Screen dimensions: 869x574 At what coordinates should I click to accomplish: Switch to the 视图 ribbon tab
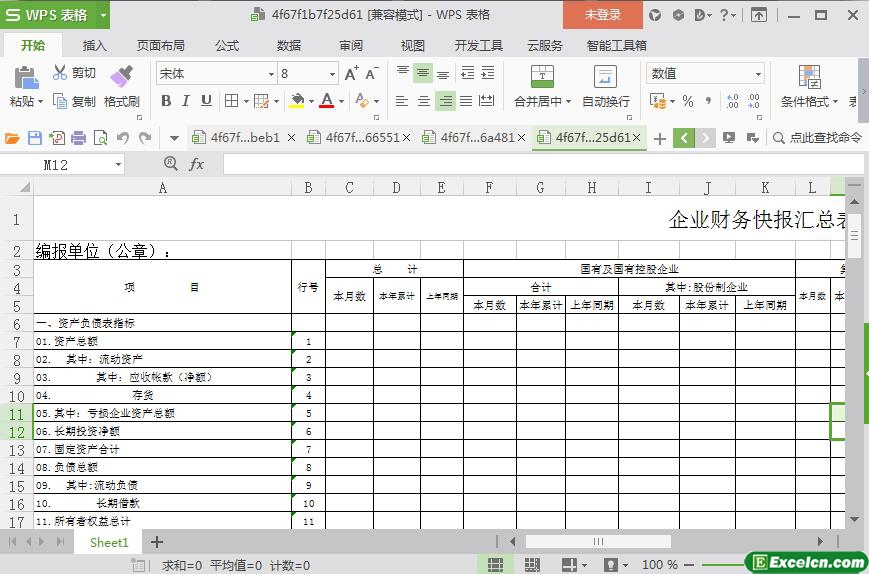point(412,45)
